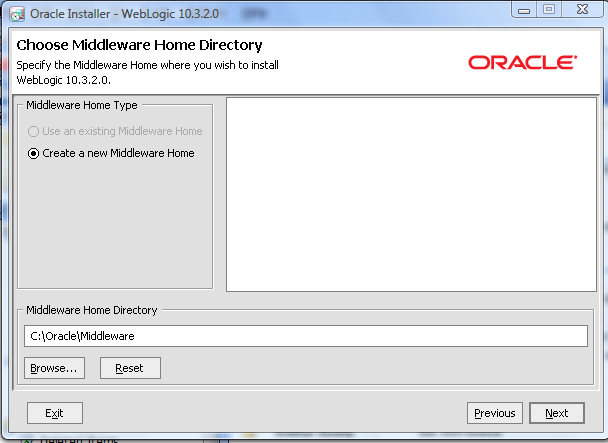
Task: Select Create a new Middleware Home
Action: click(111, 154)
